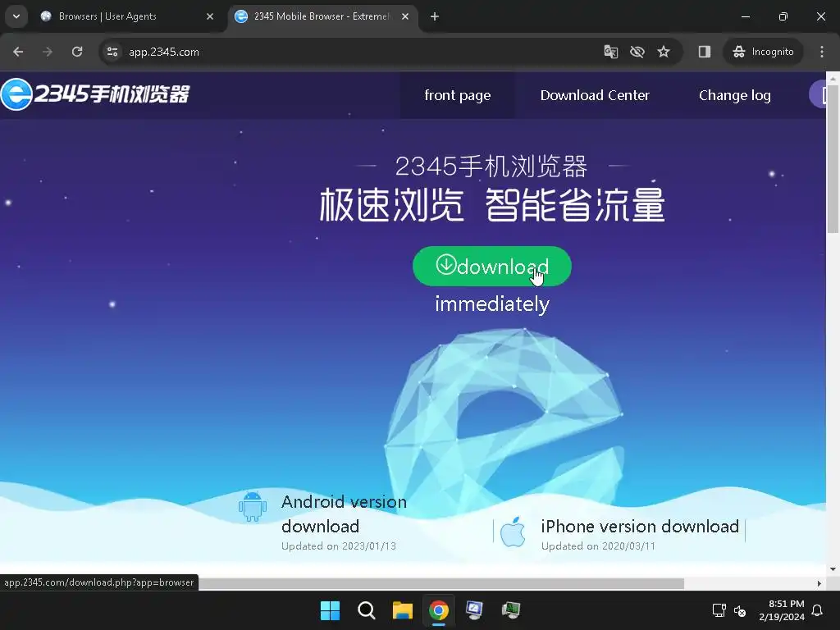Select the 2345 Mobile Browser tab
Image resolution: width=840 pixels, height=630 pixels.
click(x=322, y=16)
